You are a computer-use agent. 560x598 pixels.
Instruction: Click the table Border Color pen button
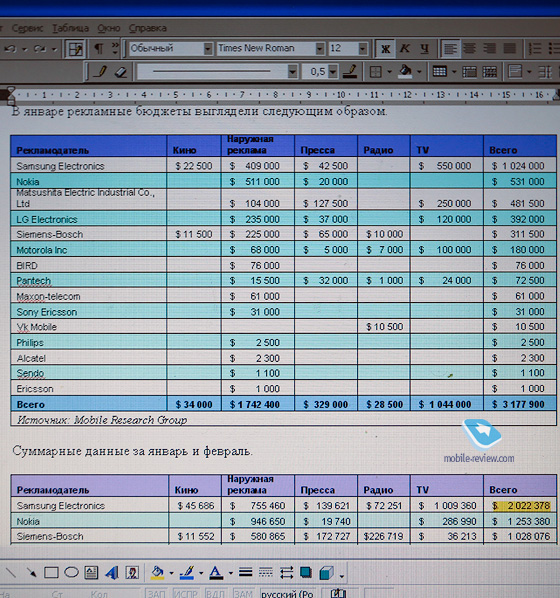(350, 71)
